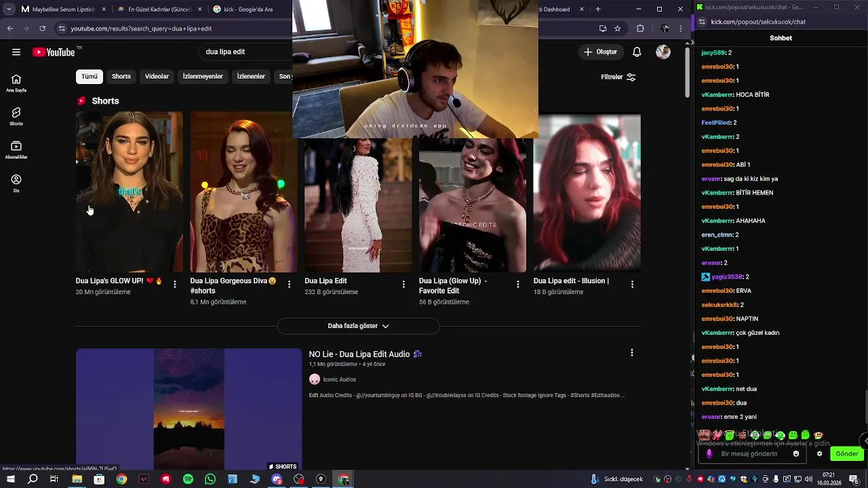
Task: Select the Shorts filter chip
Action: [121, 77]
